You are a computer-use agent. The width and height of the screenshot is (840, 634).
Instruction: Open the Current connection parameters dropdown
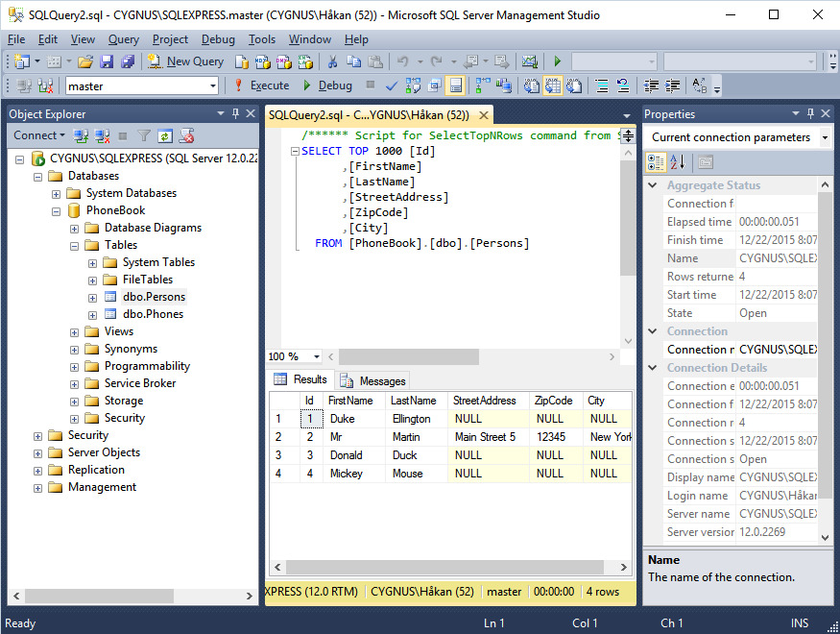tap(825, 137)
